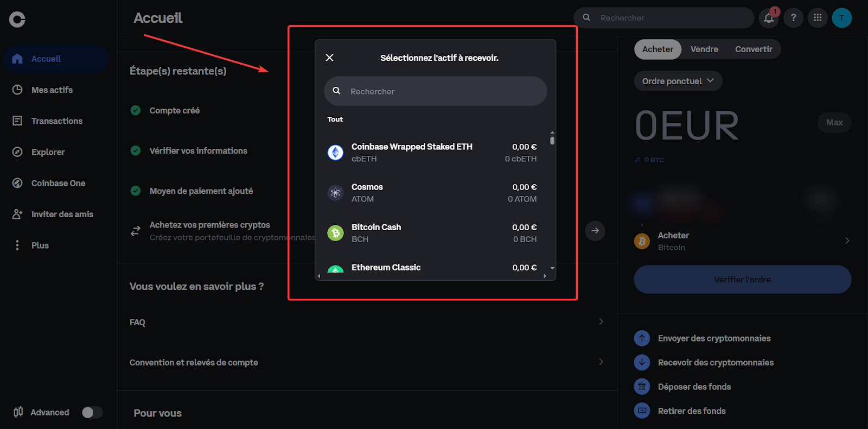Click the Explorer compass icon

(17, 152)
